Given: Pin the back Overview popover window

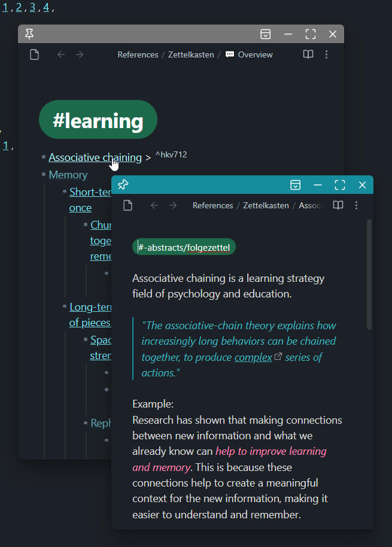Looking at the screenshot, I should pos(29,34).
